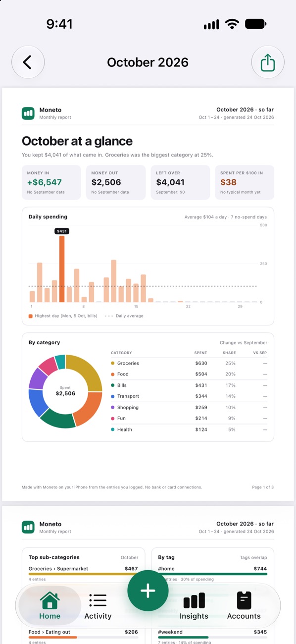Tap the #home $744 tag row
296x644 pixels.
(x=213, y=573)
